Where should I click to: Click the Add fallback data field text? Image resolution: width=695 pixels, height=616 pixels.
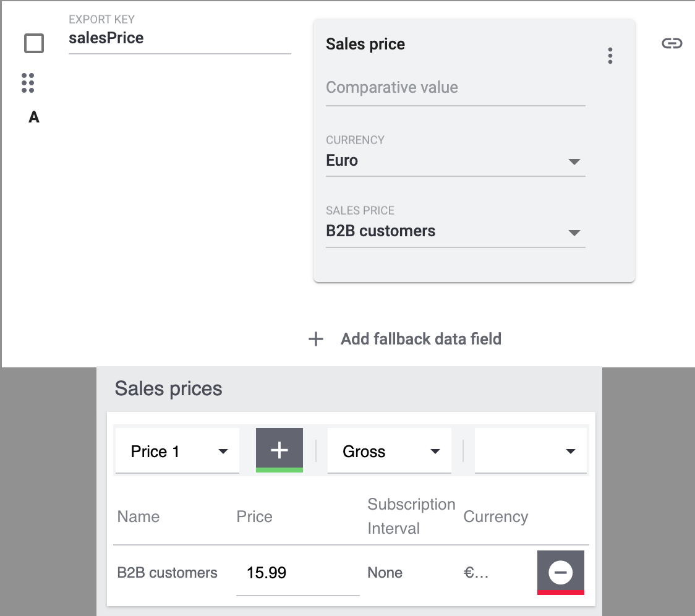click(420, 339)
